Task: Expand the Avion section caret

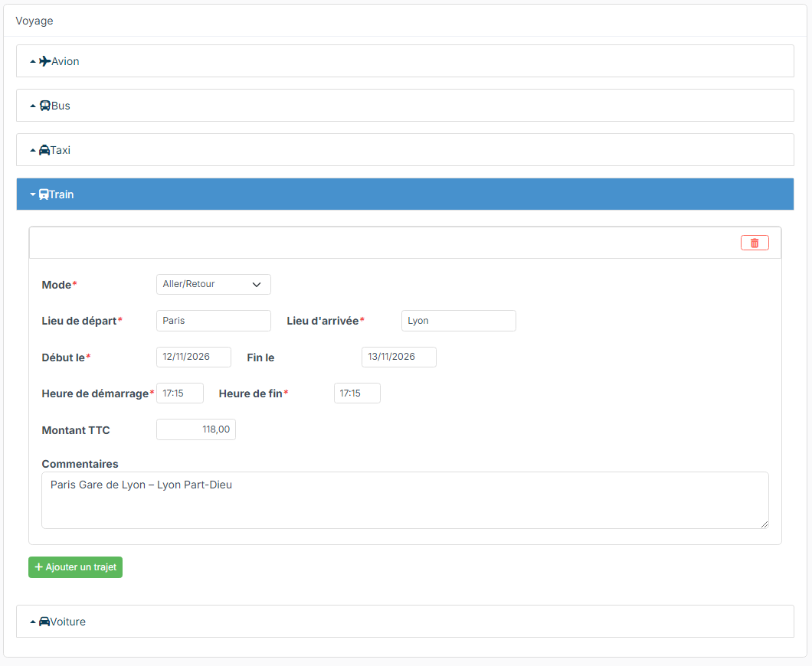Action: click(x=33, y=61)
